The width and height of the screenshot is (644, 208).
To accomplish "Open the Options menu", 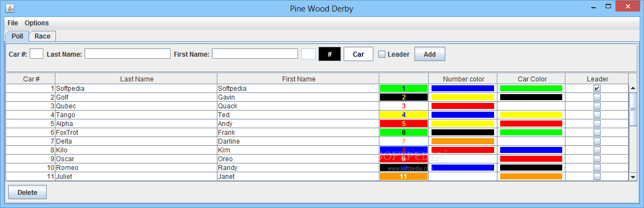I will click(x=37, y=23).
